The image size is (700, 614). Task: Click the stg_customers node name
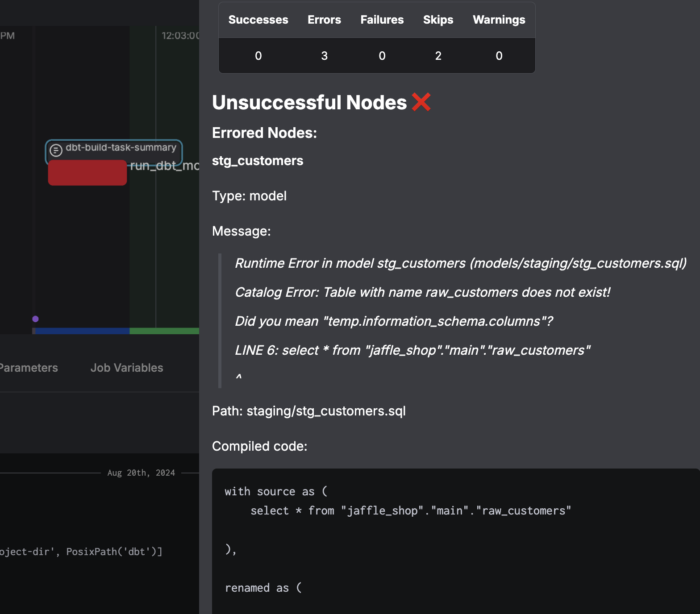coord(258,161)
